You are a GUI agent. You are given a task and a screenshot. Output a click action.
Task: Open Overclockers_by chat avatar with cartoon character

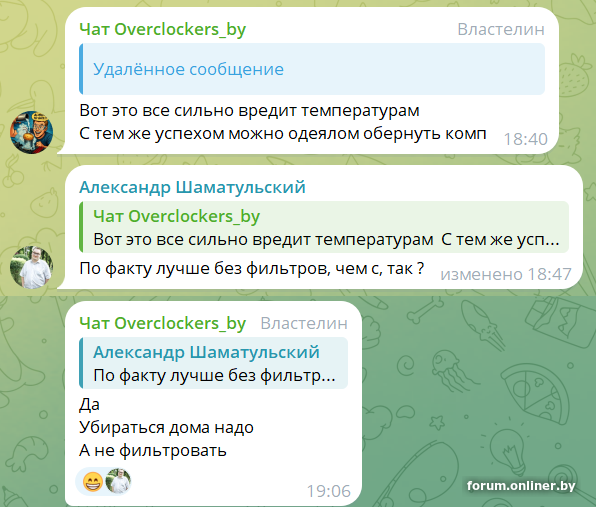(32, 132)
